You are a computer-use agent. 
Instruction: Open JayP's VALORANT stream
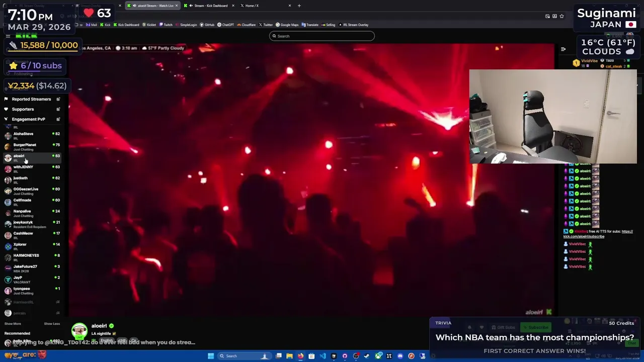coord(32,279)
